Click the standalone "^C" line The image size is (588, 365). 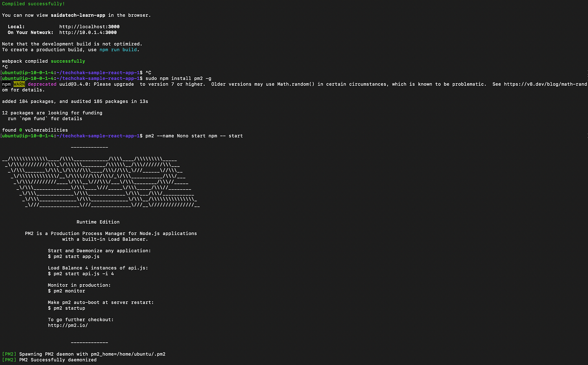(5, 67)
